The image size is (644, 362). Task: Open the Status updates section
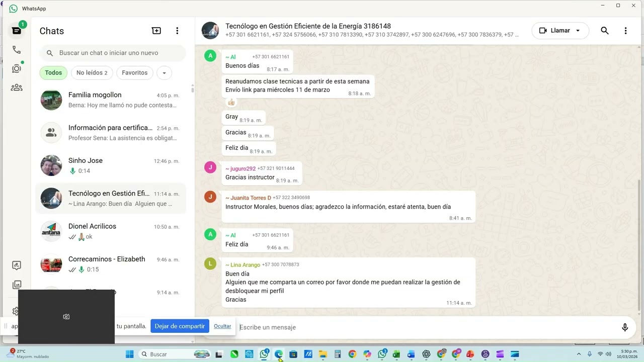pos(17,69)
